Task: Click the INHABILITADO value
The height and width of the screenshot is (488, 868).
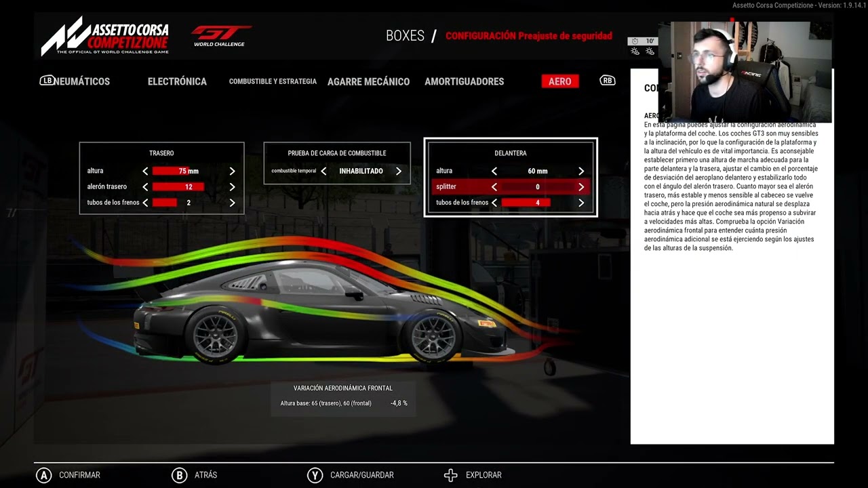Action: click(361, 171)
